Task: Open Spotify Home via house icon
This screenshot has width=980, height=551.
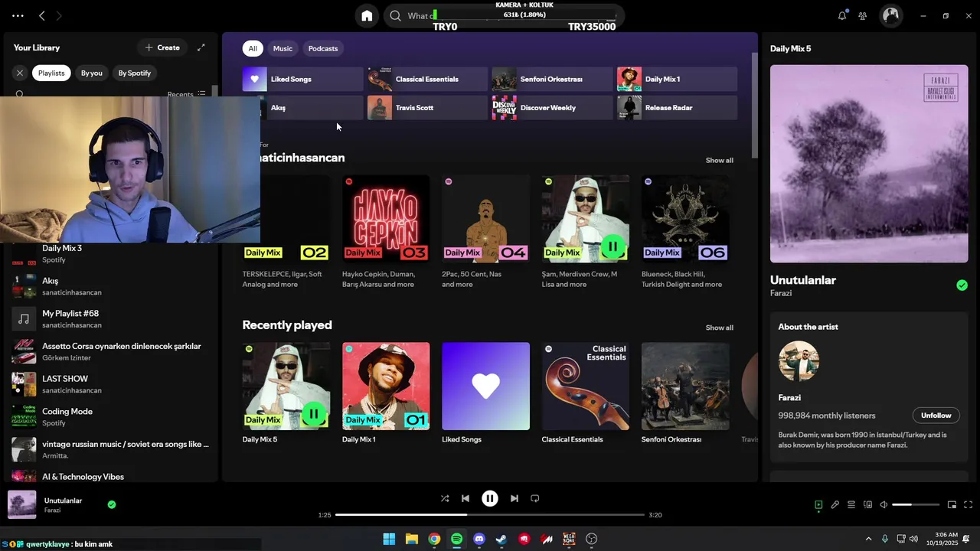Action: [x=367, y=15]
